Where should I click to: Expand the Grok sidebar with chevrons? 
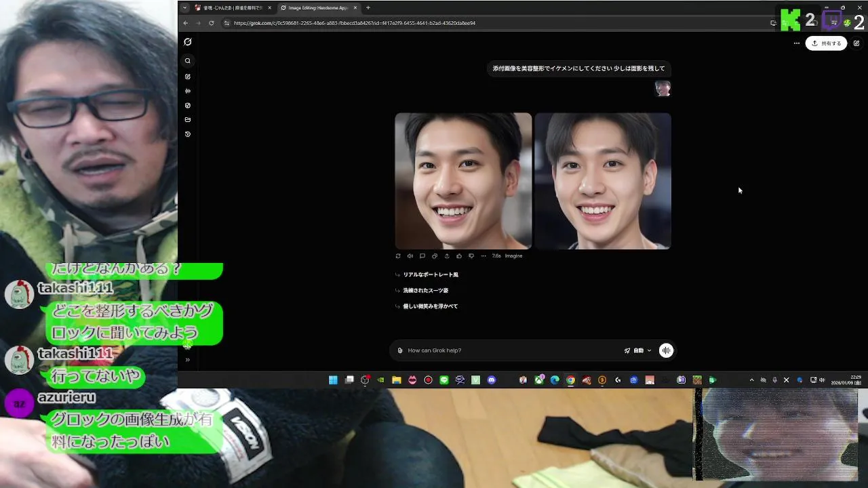pyautogui.click(x=188, y=360)
